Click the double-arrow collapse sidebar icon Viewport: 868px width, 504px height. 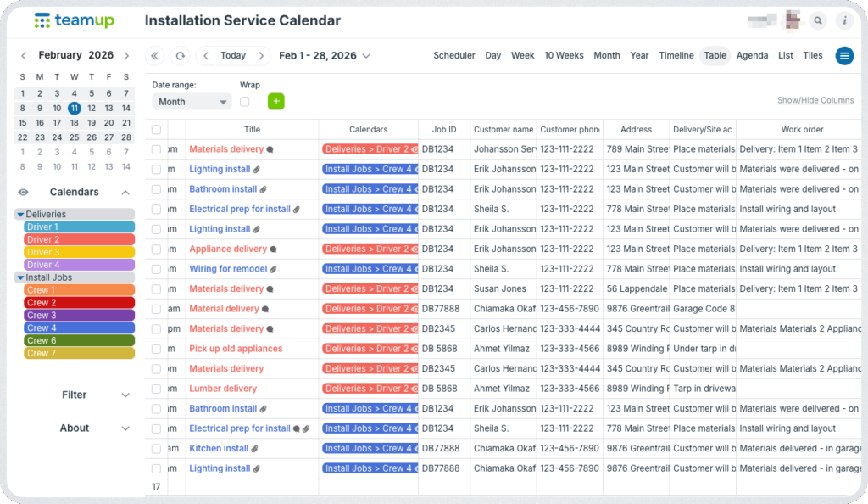[155, 56]
